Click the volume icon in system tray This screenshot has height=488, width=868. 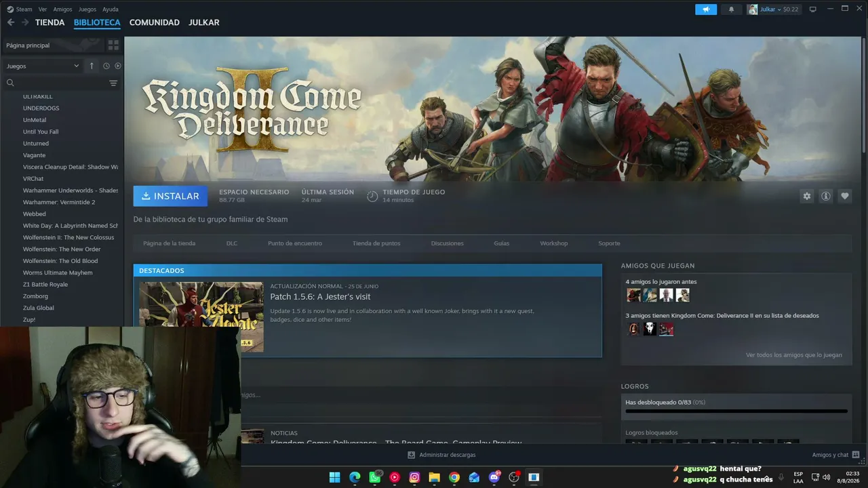tap(826, 477)
